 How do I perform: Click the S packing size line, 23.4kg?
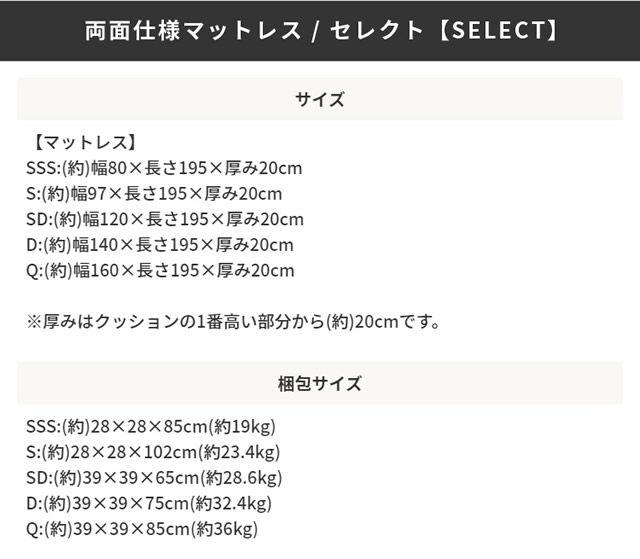point(153,453)
